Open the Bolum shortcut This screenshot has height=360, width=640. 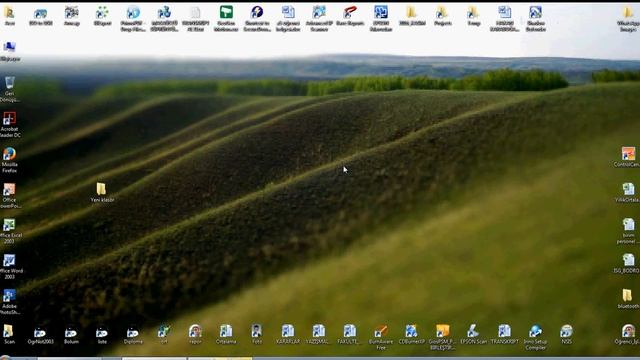point(71,335)
